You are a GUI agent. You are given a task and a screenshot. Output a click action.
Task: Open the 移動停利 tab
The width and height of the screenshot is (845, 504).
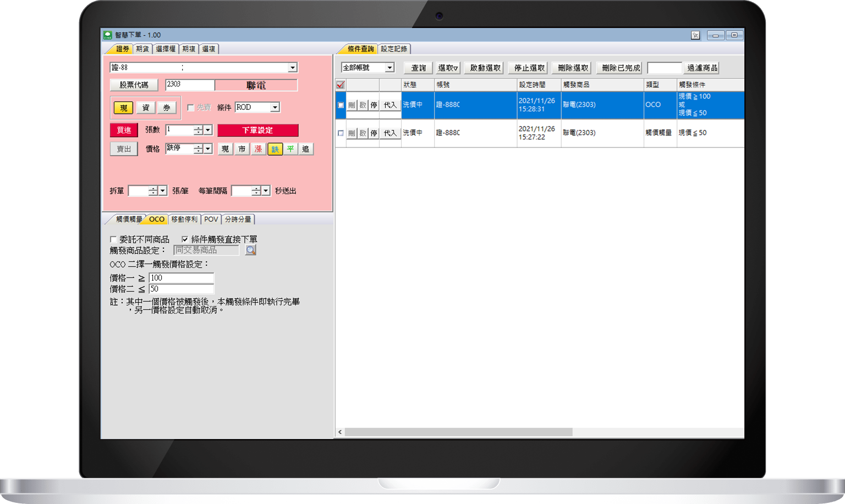click(x=184, y=220)
